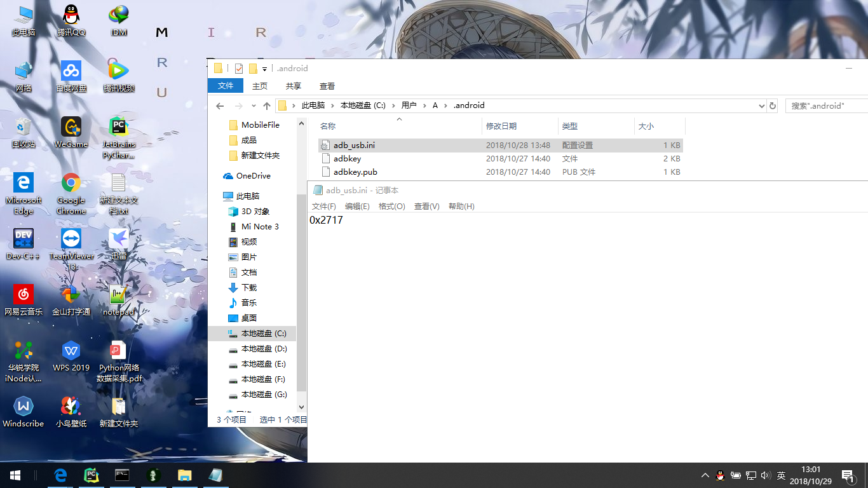Launch IDM from the desktop
868x488 pixels.
click(x=119, y=20)
